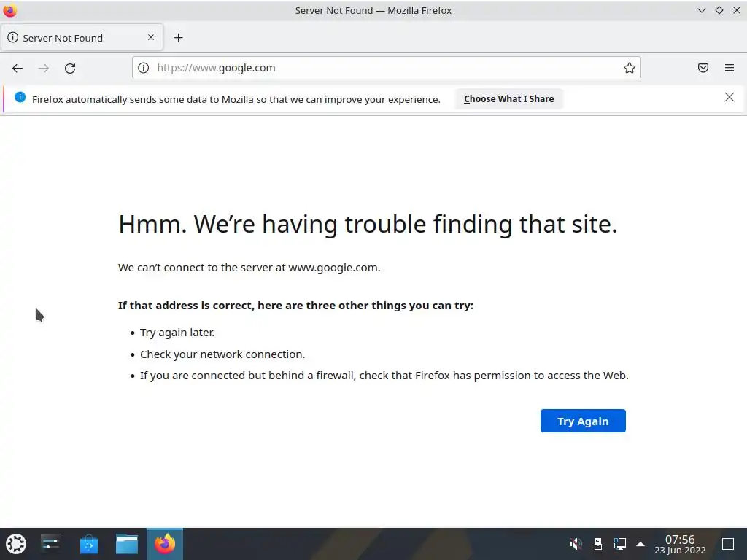Maximize the Firefox window
Viewport: 747px width, 560px height.
(x=719, y=10)
